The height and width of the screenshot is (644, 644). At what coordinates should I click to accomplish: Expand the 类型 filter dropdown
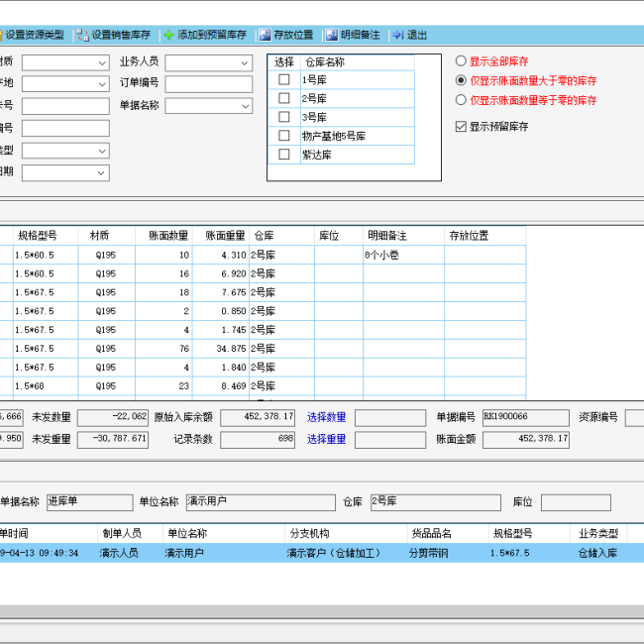(102, 152)
